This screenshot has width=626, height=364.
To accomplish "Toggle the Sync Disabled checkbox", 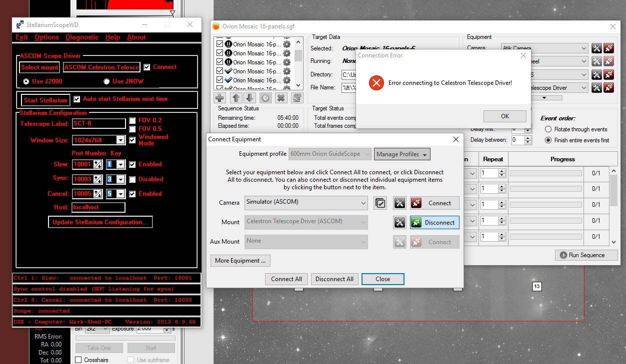I will coord(132,179).
